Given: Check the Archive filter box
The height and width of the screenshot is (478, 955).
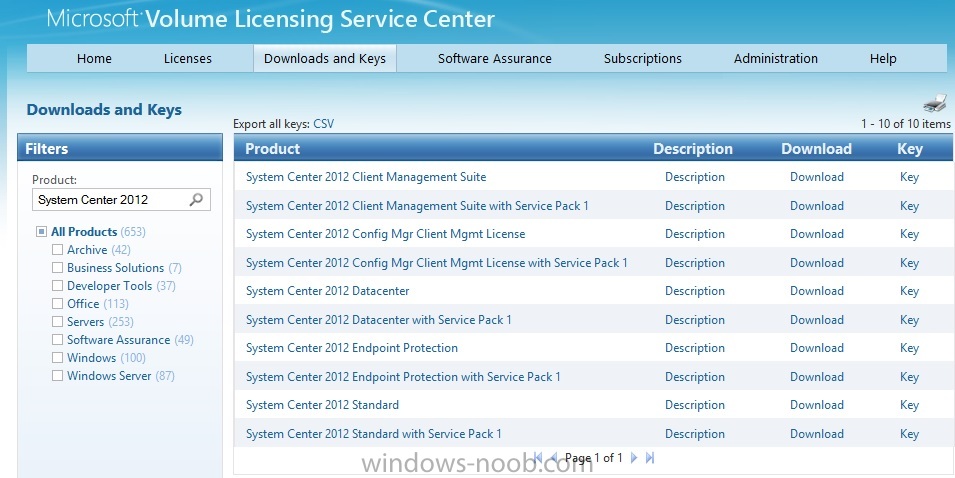Looking at the screenshot, I should 57,250.
